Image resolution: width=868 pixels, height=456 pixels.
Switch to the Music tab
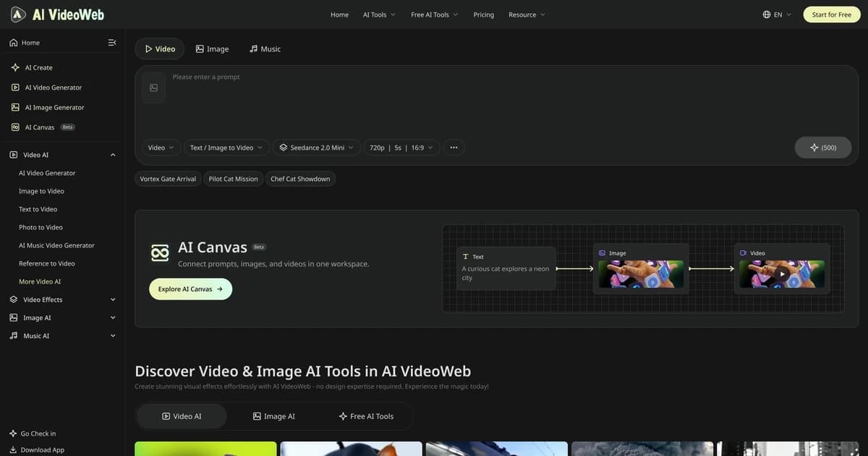click(x=265, y=49)
